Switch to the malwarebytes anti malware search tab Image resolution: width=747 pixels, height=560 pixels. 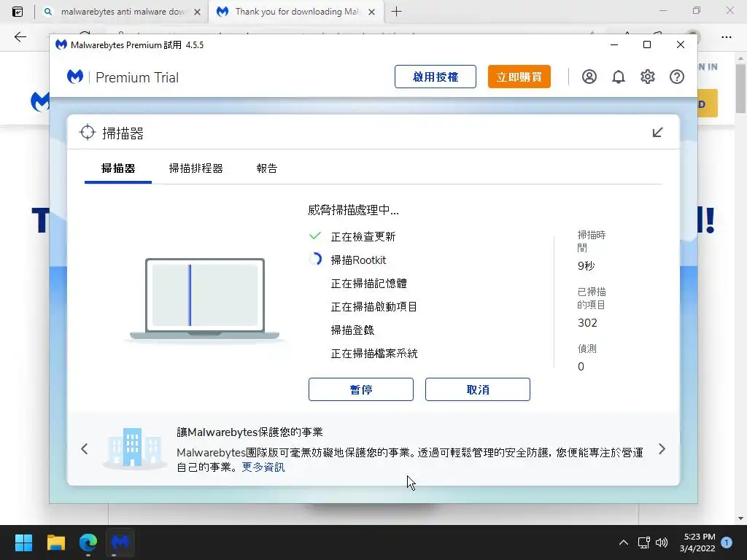(122, 12)
